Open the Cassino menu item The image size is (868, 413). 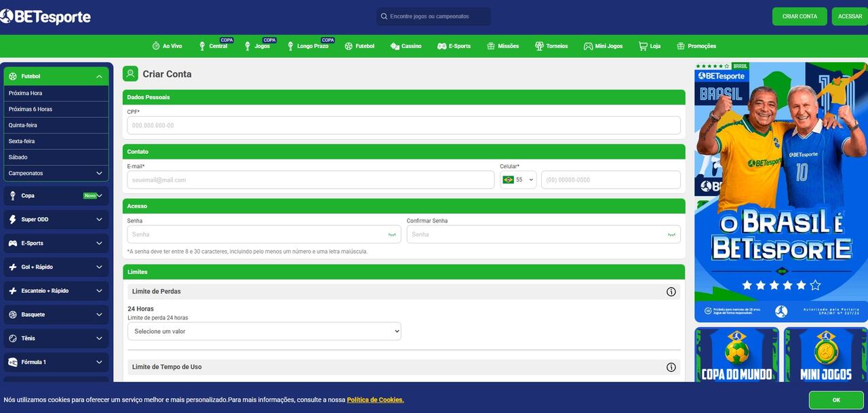[x=406, y=46]
